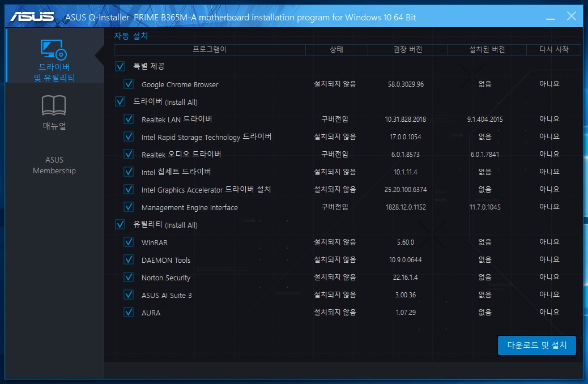
Task: Open the 드라이버 및 유틸리티 sidebar section
Action: (55, 56)
